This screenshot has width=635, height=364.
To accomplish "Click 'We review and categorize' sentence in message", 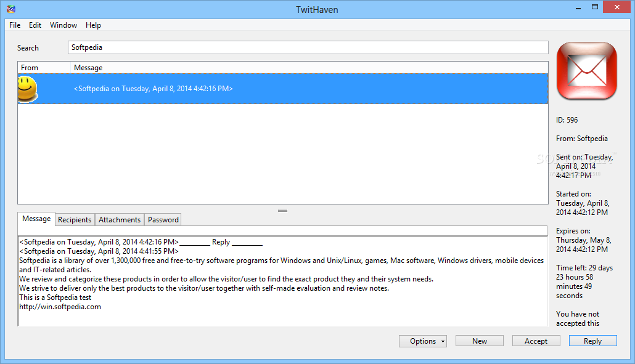I will click(x=226, y=278).
